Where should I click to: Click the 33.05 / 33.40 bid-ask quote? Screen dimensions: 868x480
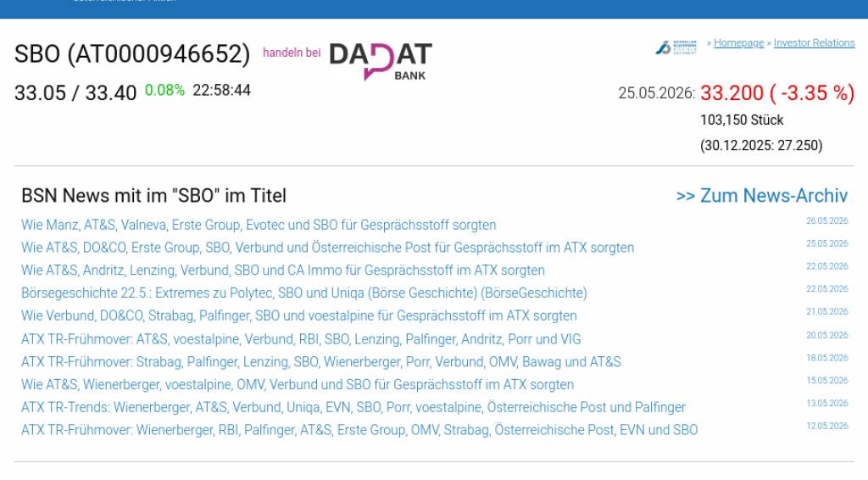click(75, 92)
